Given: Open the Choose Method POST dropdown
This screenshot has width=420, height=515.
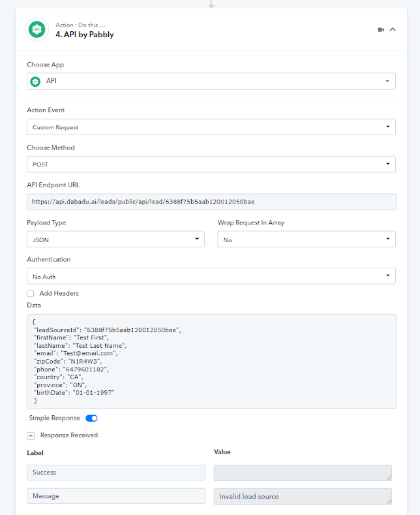Looking at the screenshot, I should coord(211,164).
